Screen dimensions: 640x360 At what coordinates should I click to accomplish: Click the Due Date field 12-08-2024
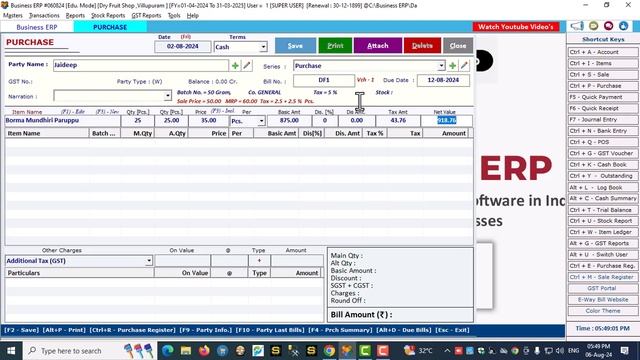click(x=443, y=80)
